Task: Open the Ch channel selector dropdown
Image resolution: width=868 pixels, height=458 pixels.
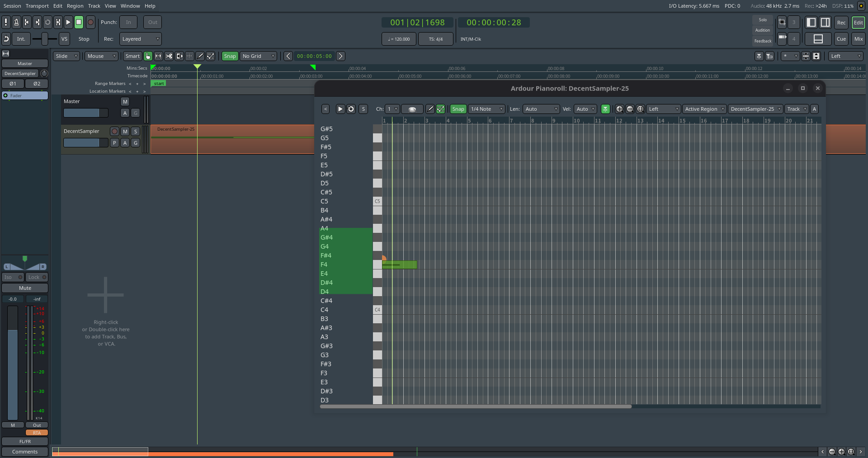Action: (x=392, y=109)
